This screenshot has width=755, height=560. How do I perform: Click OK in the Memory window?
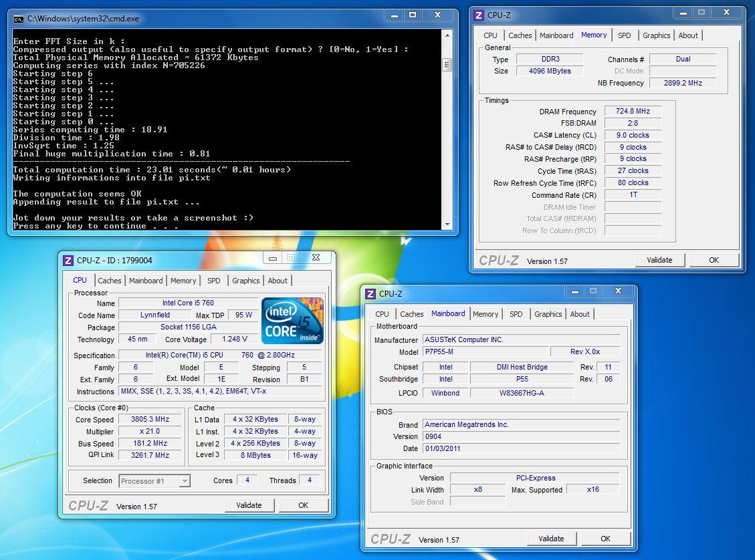pyautogui.click(x=714, y=260)
